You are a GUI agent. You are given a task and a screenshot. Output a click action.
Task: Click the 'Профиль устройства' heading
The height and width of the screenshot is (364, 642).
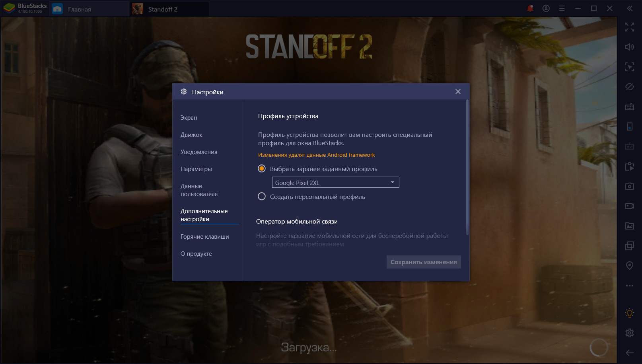[288, 116]
